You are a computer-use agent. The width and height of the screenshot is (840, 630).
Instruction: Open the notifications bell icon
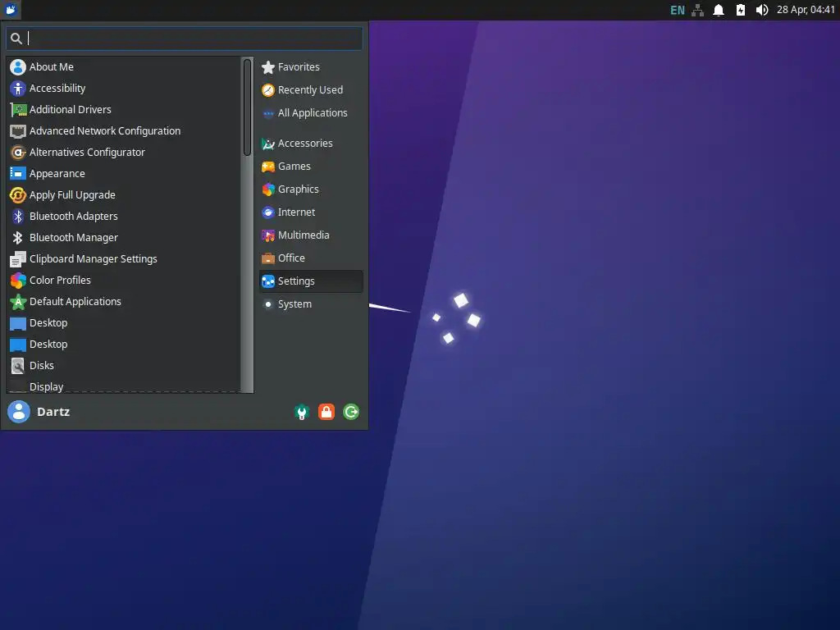[x=719, y=10]
